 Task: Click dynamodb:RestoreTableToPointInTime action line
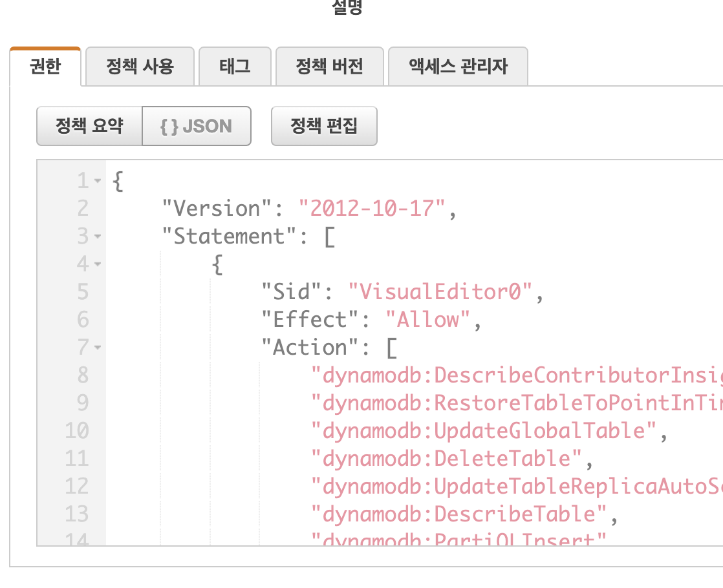517,403
